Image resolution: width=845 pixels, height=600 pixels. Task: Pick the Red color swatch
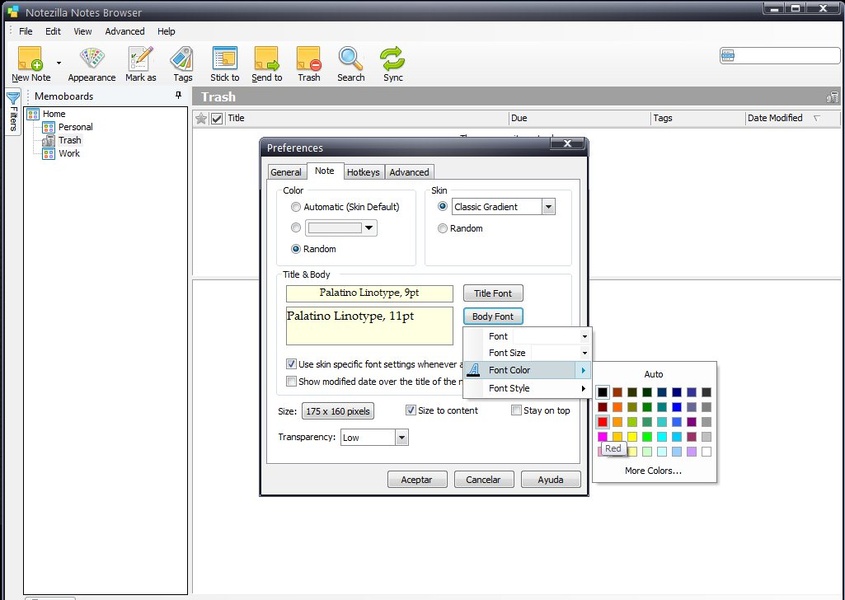pos(602,422)
